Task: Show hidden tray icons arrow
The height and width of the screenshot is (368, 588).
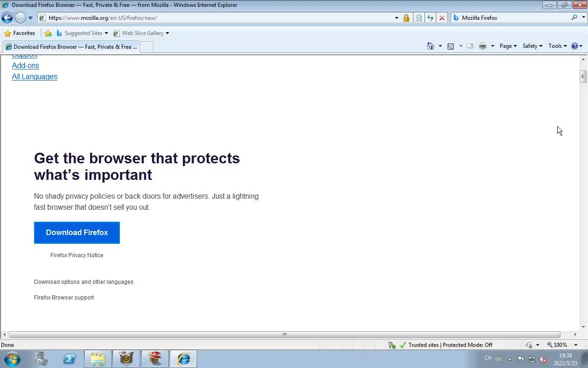Action: [x=509, y=359]
